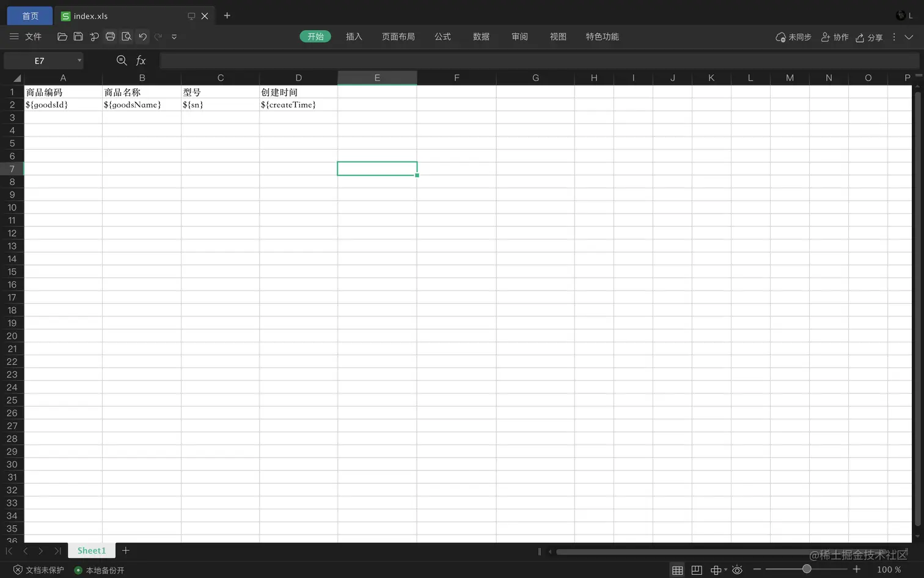Image resolution: width=924 pixels, height=578 pixels.
Task: Click the Undo icon
Action: pyautogui.click(x=142, y=37)
